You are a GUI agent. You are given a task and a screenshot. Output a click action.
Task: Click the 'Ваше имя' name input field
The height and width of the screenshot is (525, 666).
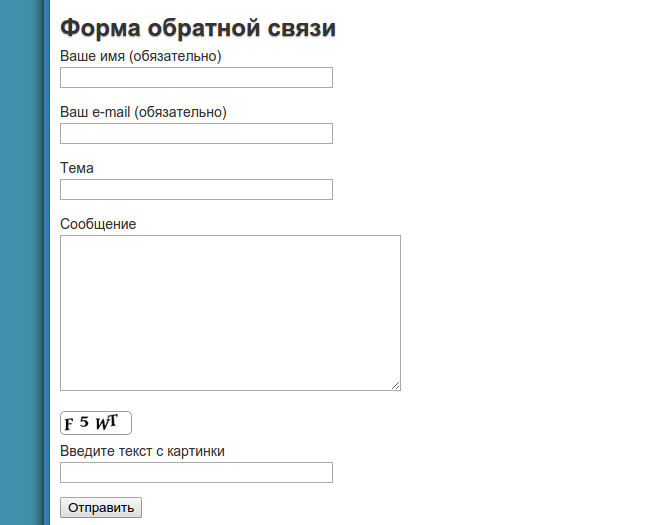coord(196,78)
